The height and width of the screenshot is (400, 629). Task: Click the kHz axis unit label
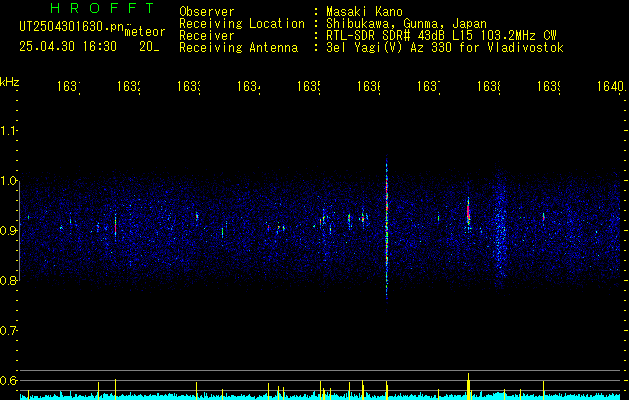pyautogui.click(x=9, y=82)
